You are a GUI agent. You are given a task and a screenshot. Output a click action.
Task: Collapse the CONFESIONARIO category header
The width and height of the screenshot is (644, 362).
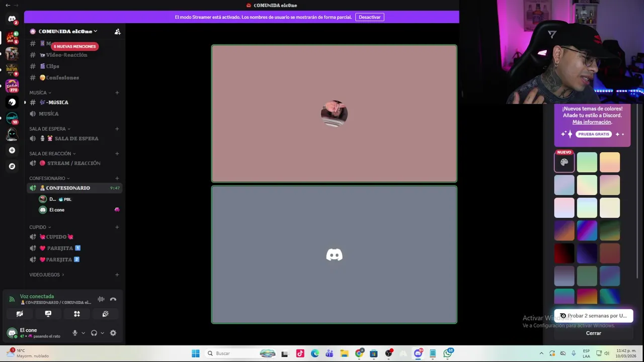point(49,178)
